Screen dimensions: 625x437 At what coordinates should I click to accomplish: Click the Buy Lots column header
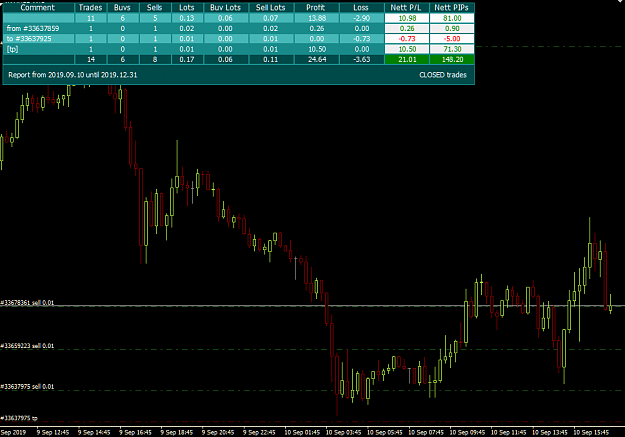pyautogui.click(x=226, y=8)
